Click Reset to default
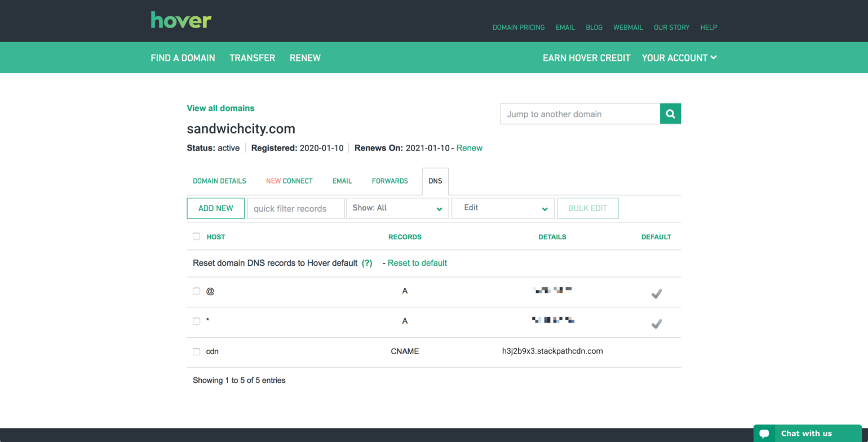 [x=417, y=263]
